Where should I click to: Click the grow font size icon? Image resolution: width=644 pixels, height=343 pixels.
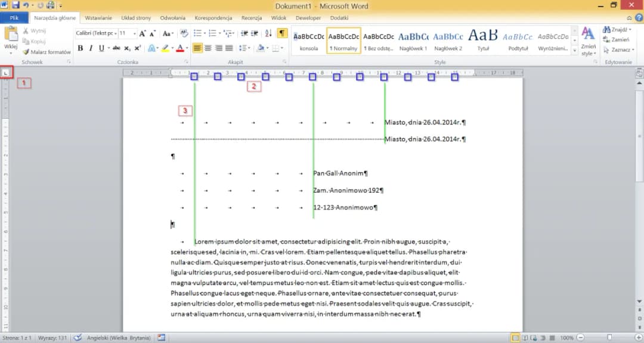143,33
